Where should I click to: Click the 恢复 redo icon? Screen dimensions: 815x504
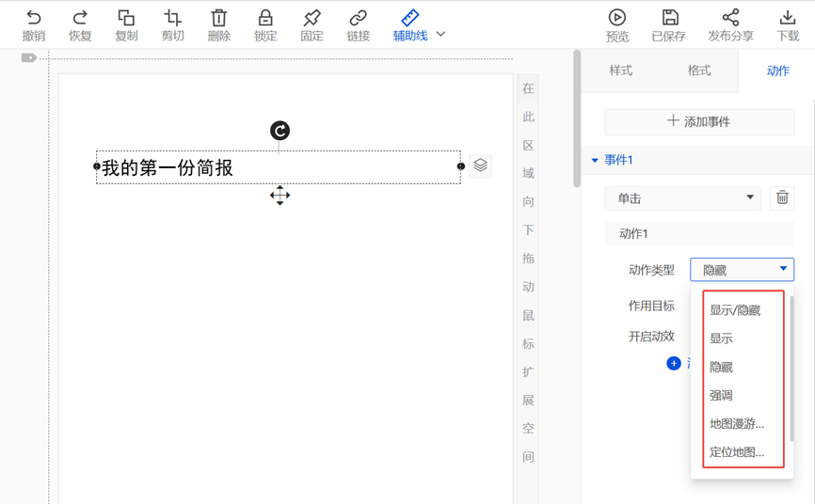click(x=80, y=18)
